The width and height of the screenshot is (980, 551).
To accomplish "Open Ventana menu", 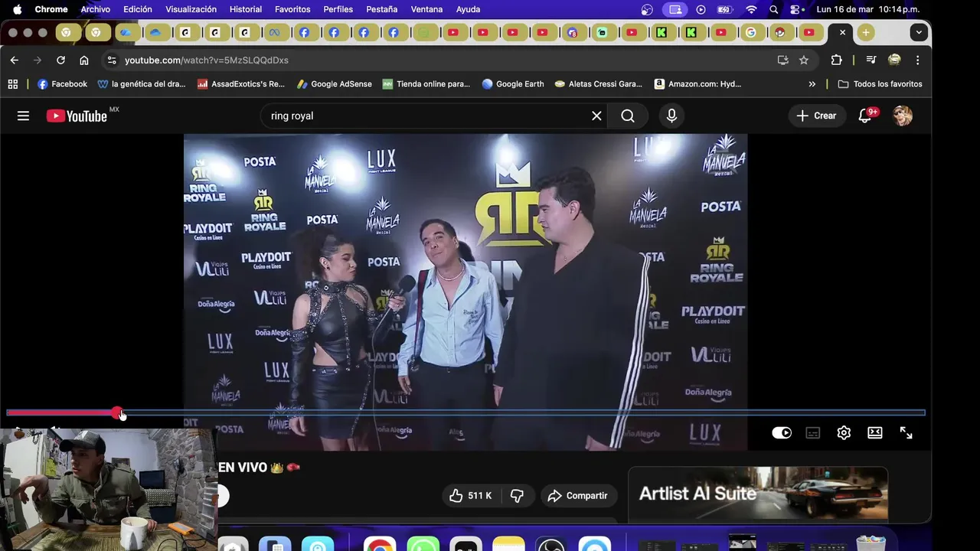I will (426, 9).
